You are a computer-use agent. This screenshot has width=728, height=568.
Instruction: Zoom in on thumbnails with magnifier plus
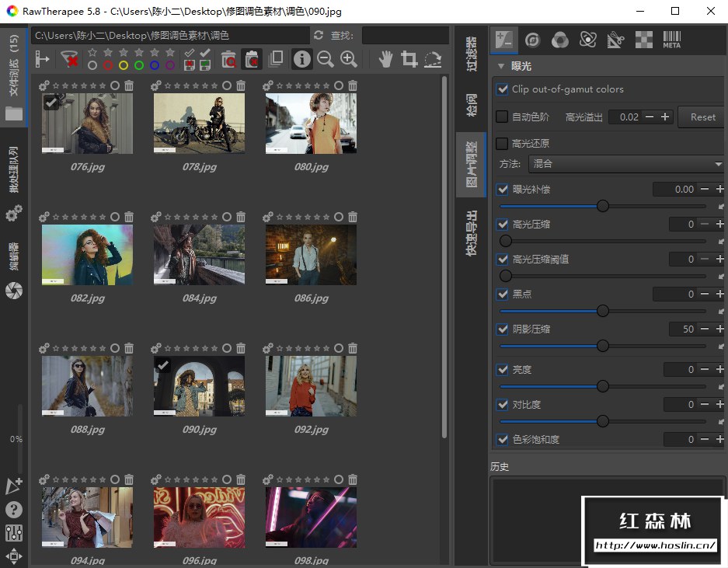(x=349, y=59)
